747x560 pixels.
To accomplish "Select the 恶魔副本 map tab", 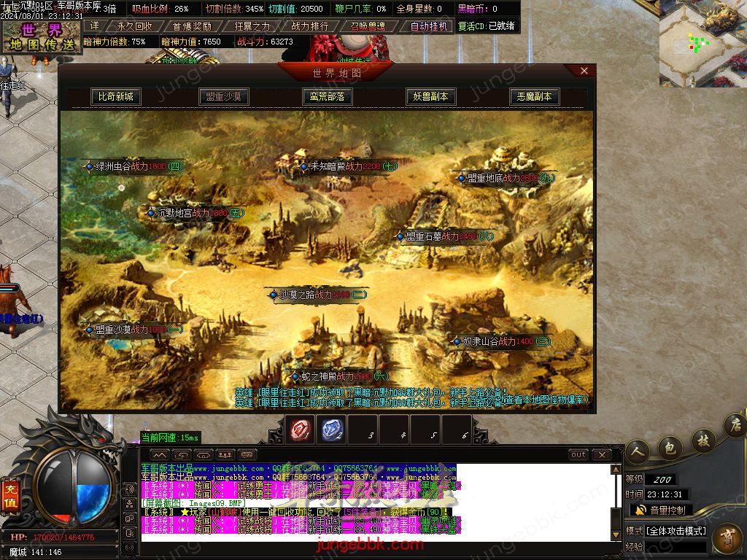I will 534,96.
